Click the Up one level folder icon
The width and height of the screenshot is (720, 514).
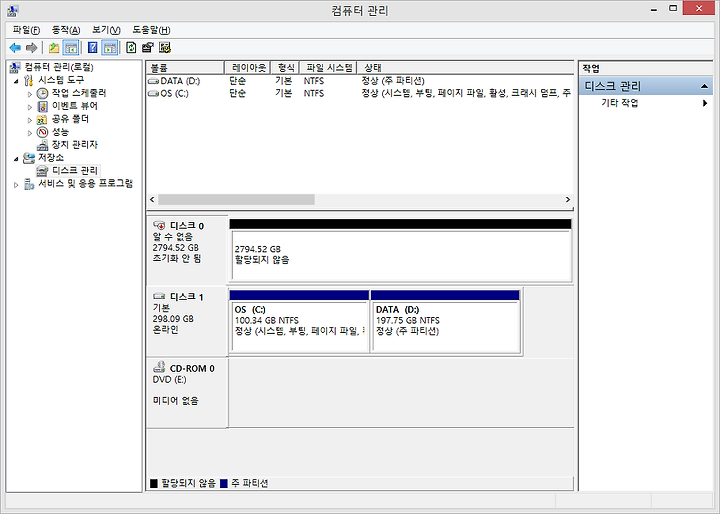click(54, 47)
